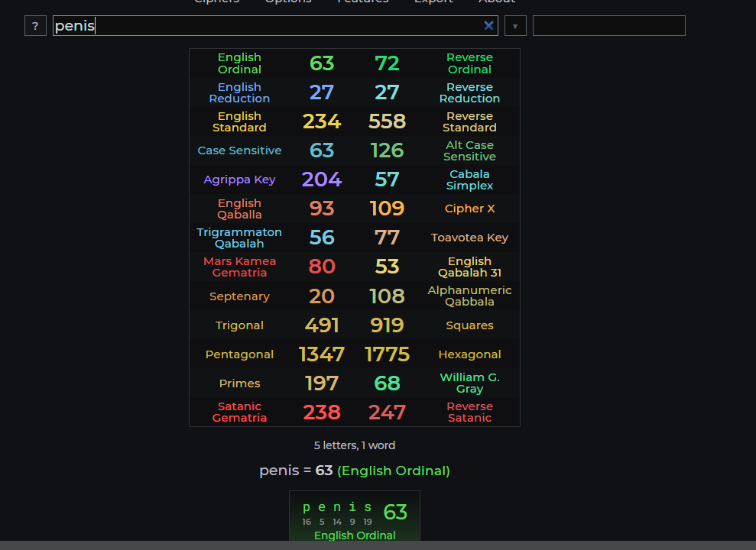Click the Agrippa Key value 204
Screen dimensions: 756x550
[322, 180]
